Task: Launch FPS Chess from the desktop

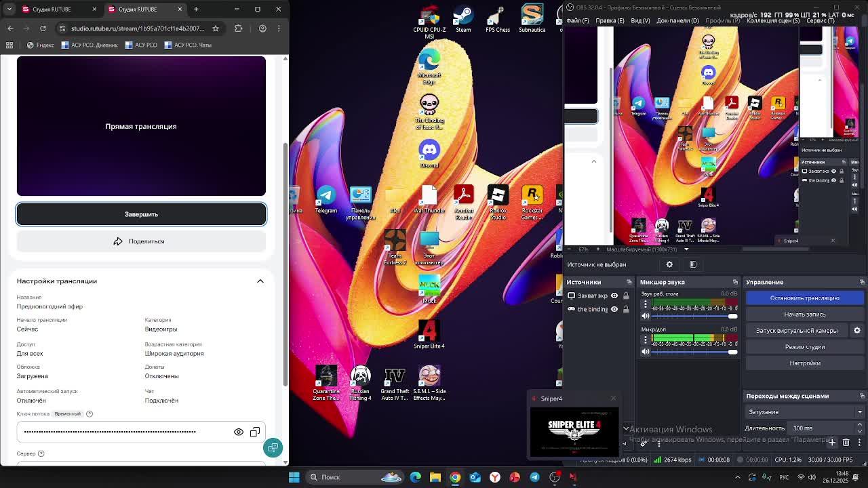Action: [x=498, y=19]
